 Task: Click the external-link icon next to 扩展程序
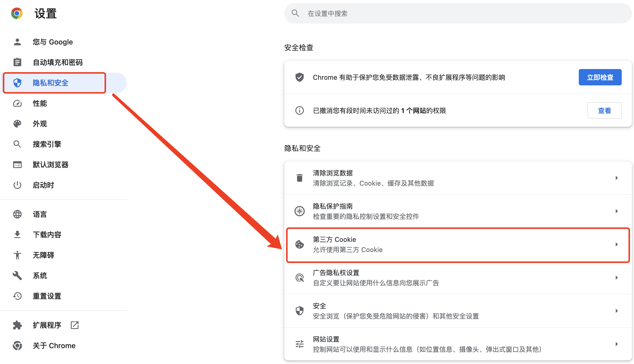click(x=75, y=325)
